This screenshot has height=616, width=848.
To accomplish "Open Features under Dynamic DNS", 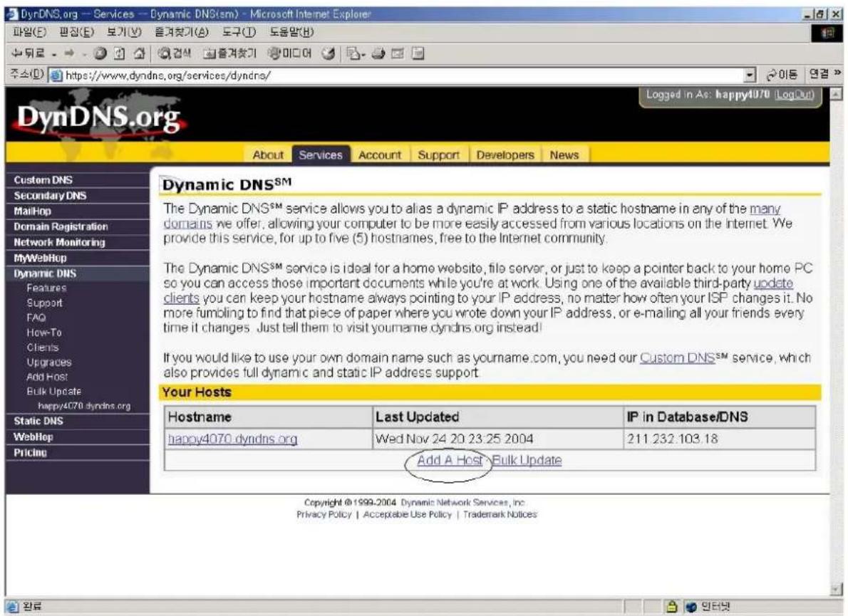I will [46, 288].
